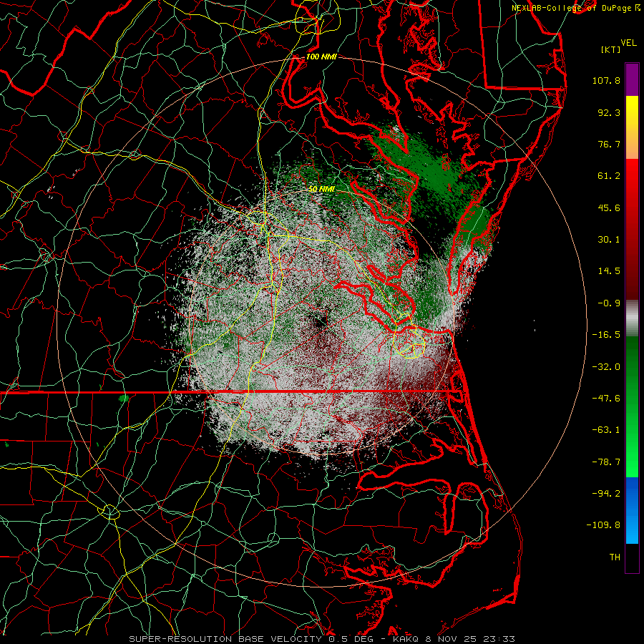The height and width of the screenshot is (644, 644).
Task: Click the KAKQ station identifier in the caption
Action: pos(406,639)
